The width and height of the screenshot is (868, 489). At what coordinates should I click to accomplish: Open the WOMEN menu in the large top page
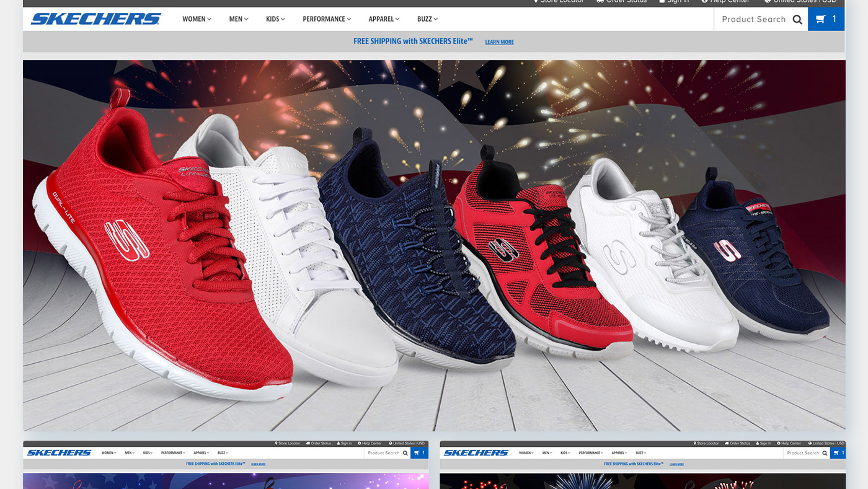(197, 19)
